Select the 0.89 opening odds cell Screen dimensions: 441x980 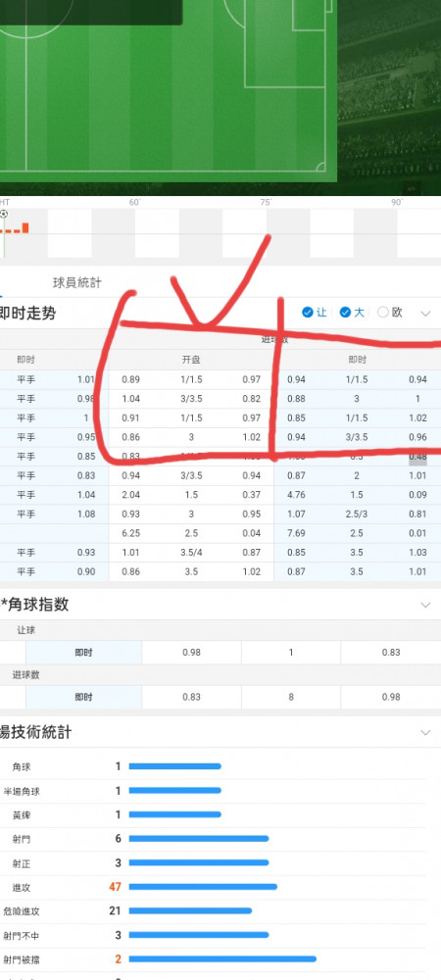tap(131, 379)
